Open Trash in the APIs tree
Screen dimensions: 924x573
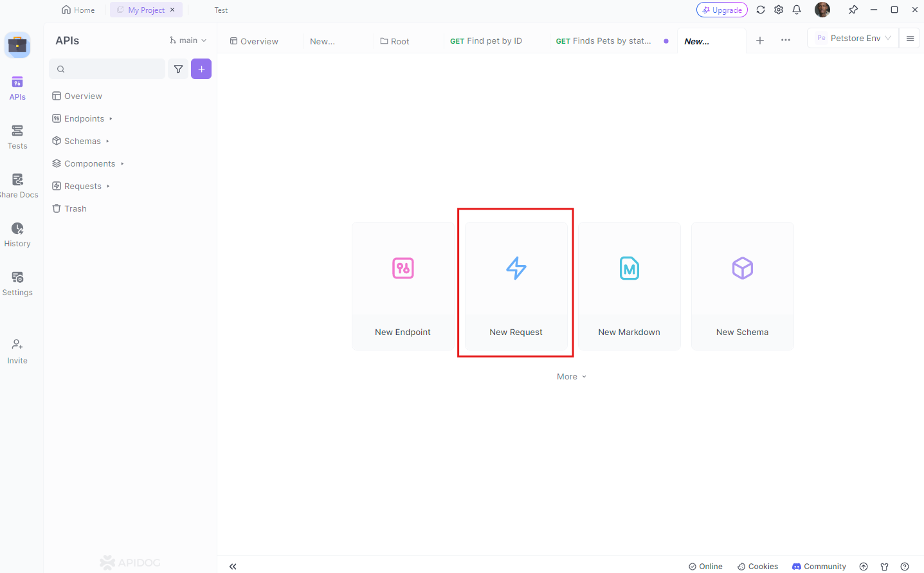[x=69, y=208]
